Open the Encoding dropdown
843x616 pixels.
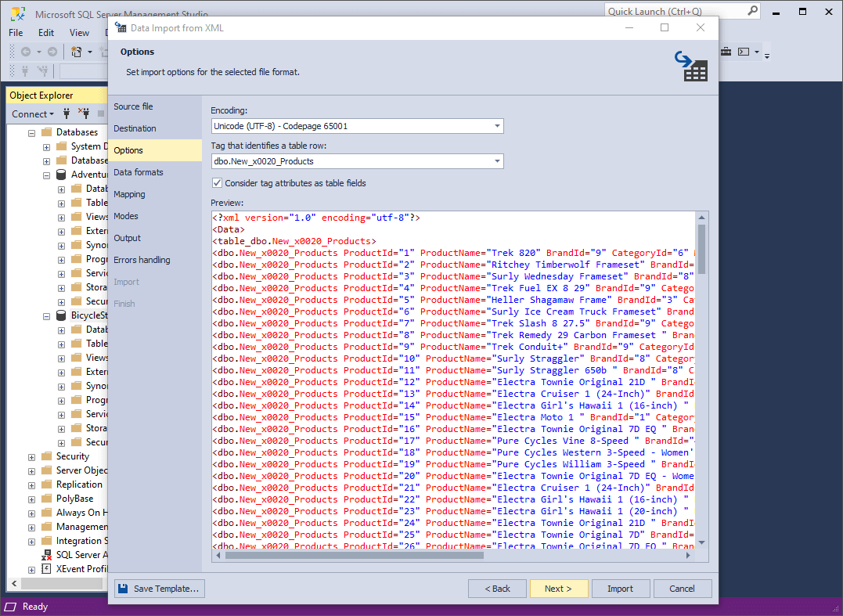(497, 126)
